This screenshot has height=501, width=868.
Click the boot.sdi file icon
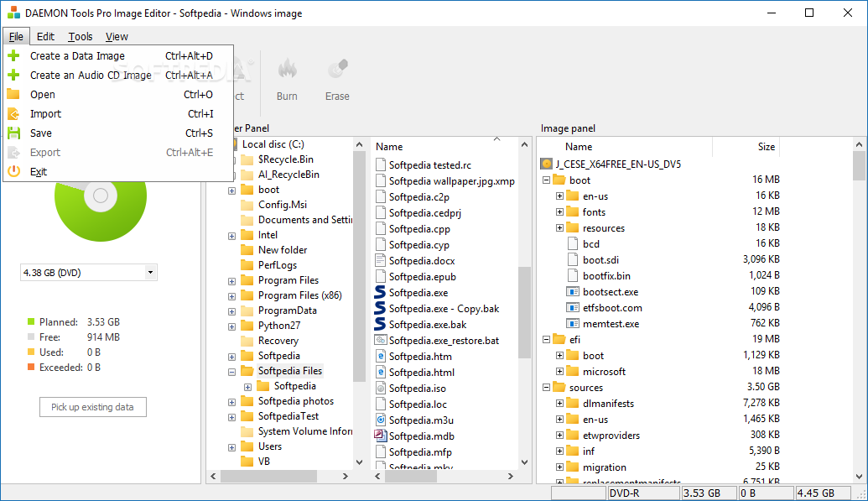(573, 260)
